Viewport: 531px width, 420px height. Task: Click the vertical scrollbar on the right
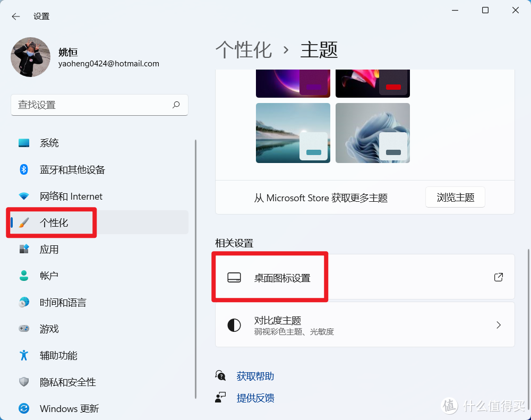coord(528,292)
